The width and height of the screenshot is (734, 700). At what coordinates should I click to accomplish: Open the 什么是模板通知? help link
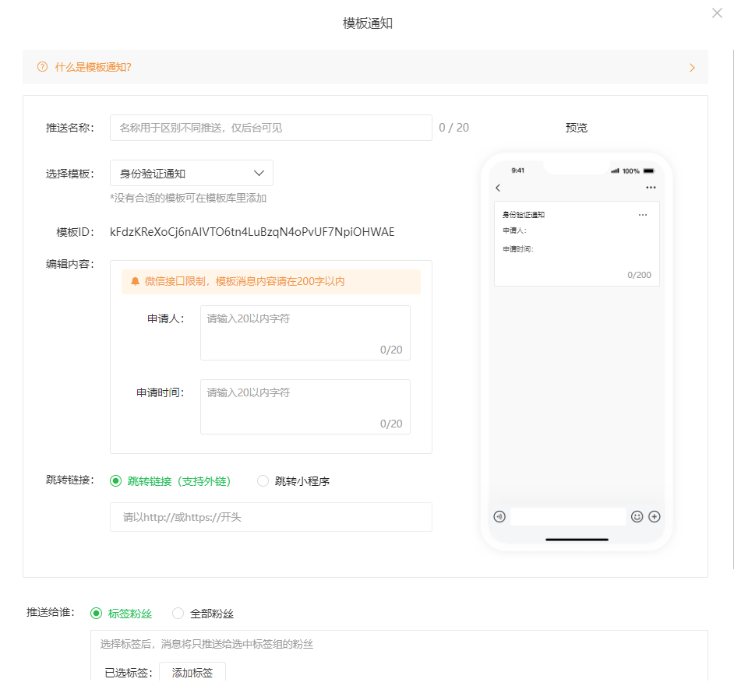93,67
